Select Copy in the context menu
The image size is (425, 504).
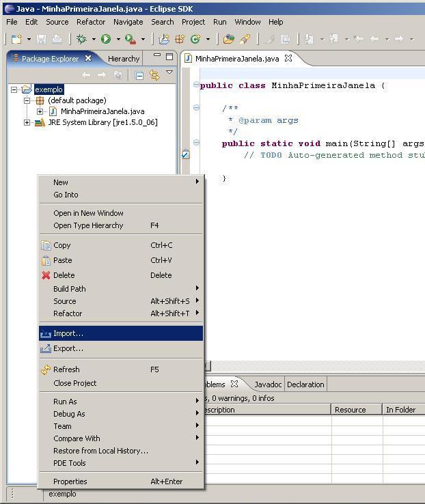tap(121, 245)
